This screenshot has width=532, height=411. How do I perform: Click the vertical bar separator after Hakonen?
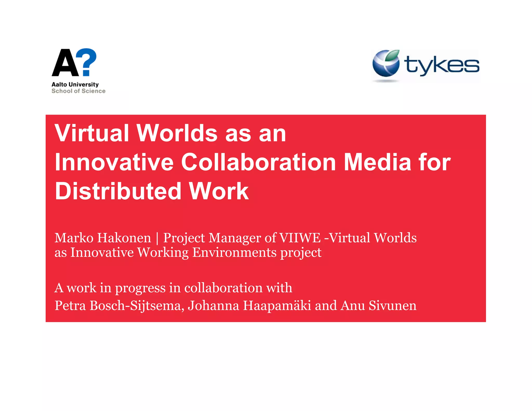[157, 238]
